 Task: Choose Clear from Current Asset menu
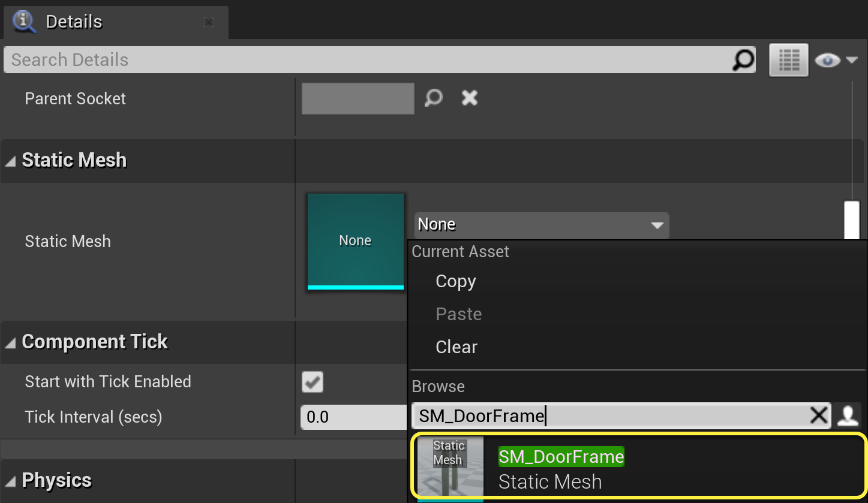click(456, 347)
